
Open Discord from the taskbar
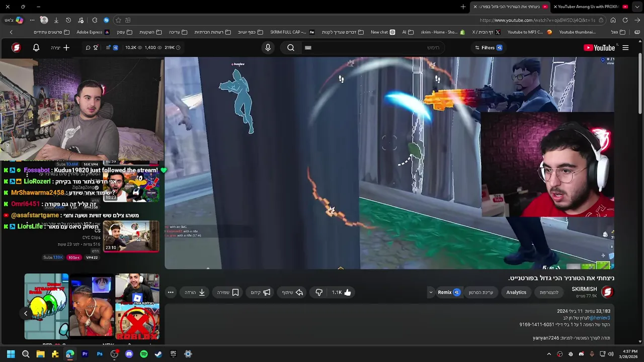(x=129, y=354)
